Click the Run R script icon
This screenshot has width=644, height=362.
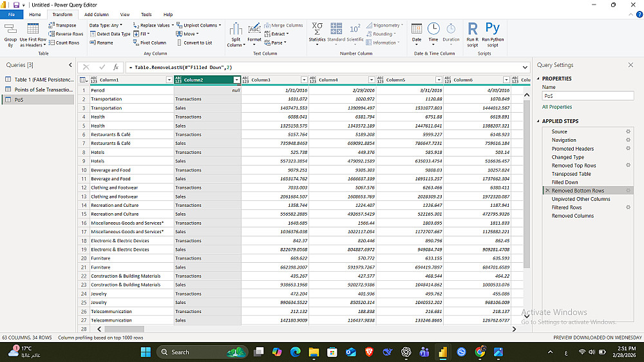[473, 29]
